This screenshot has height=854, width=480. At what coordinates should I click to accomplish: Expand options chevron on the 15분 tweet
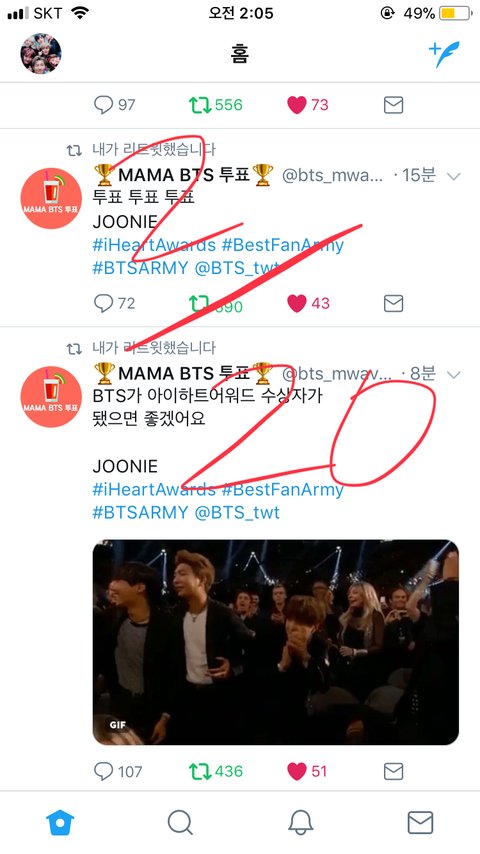(453, 176)
